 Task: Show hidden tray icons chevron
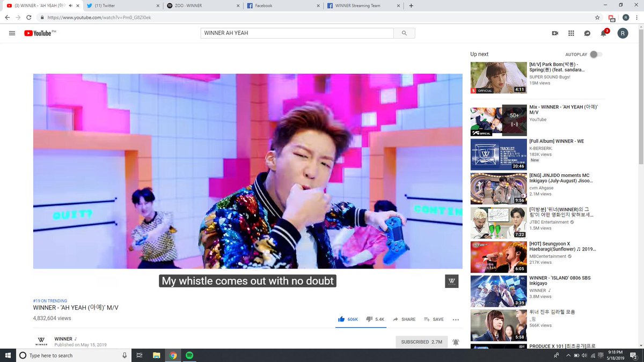click(x=568, y=355)
